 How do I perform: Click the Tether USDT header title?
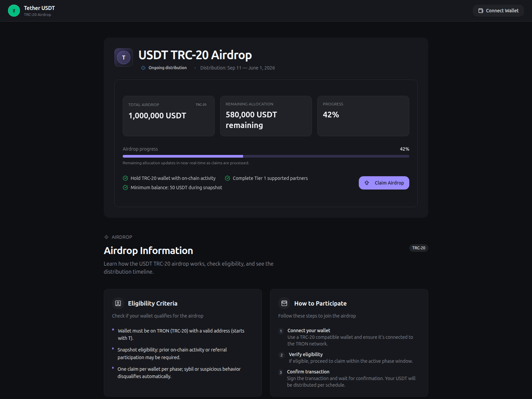[39, 8]
